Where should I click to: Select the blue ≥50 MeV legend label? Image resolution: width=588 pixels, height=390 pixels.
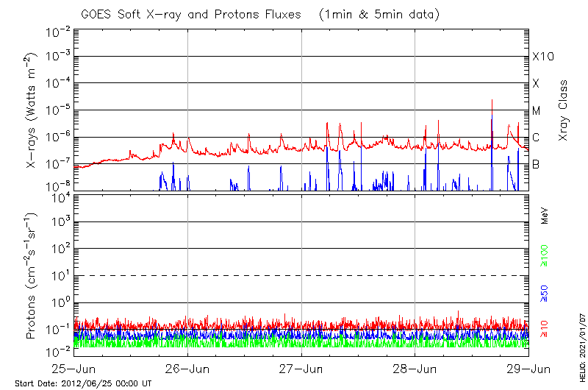545,293
